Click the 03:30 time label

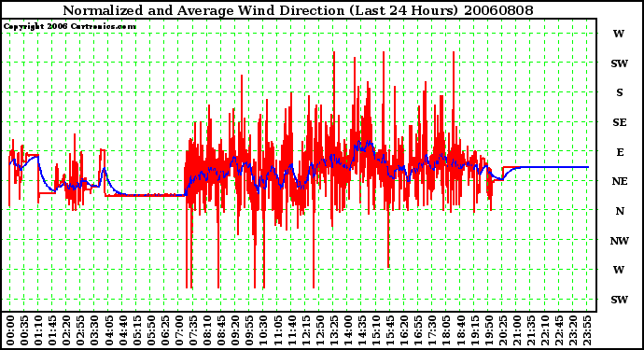[x=94, y=330]
